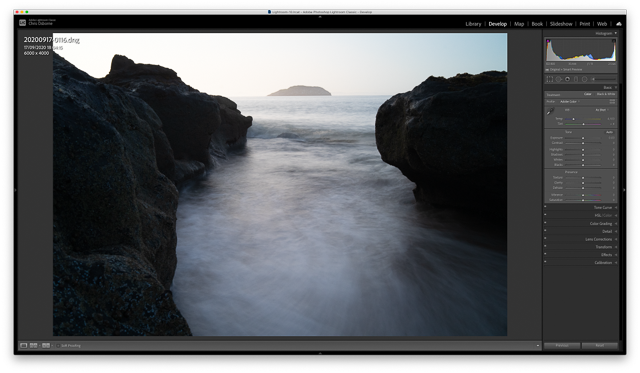Toggle HSL / Color panel switch

[x=545, y=215]
